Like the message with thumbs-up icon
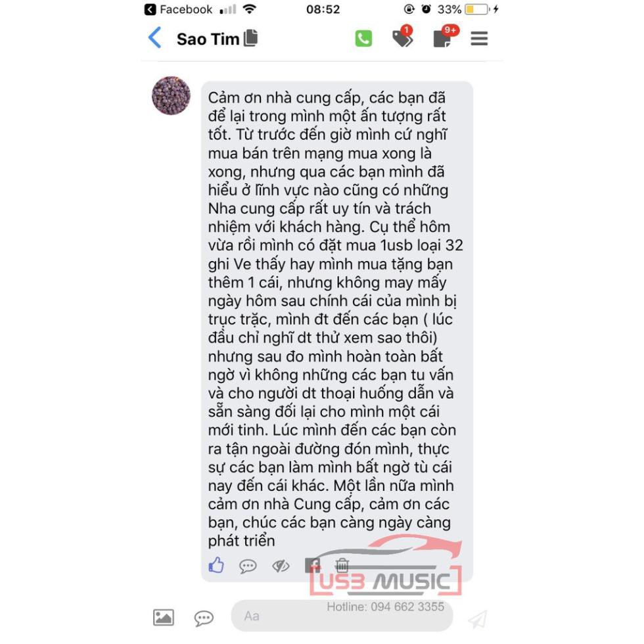644x644 pixels. click(x=216, y=565)
